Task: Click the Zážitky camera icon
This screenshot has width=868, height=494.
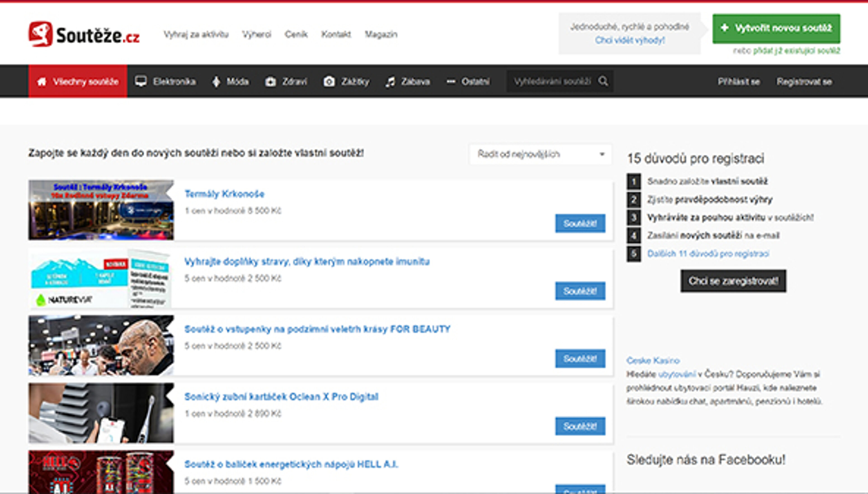Action: (x=329, y=82)
